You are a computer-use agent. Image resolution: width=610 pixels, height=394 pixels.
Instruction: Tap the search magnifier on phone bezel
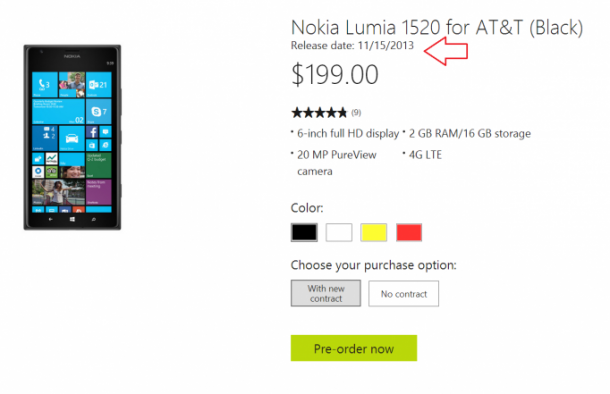pos(94,219)
